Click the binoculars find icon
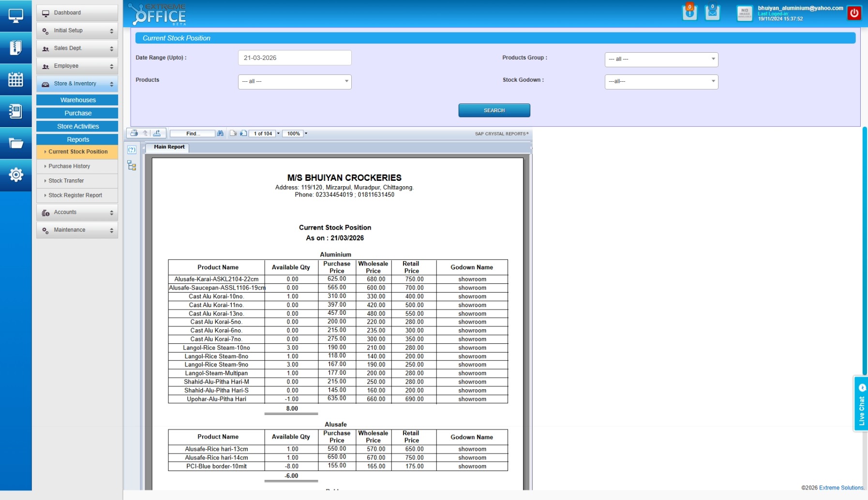868x500 pixels. coord(220,133)
